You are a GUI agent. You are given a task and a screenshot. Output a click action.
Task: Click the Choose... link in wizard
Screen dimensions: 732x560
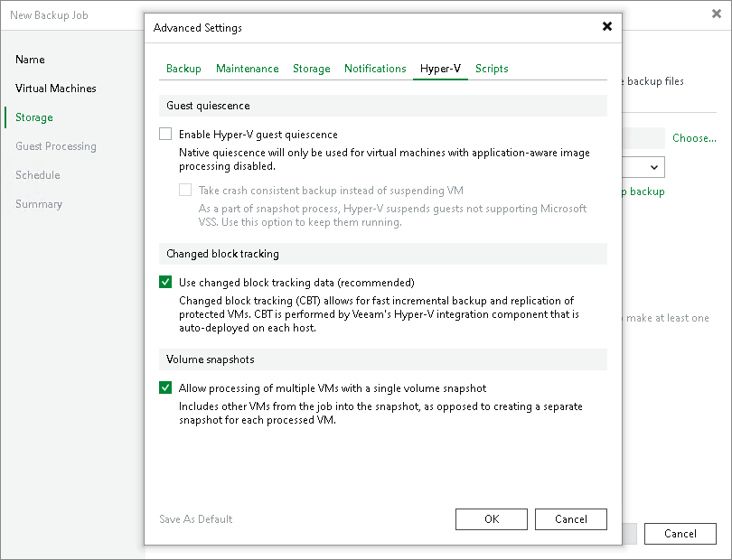click(x=694, y=138)
